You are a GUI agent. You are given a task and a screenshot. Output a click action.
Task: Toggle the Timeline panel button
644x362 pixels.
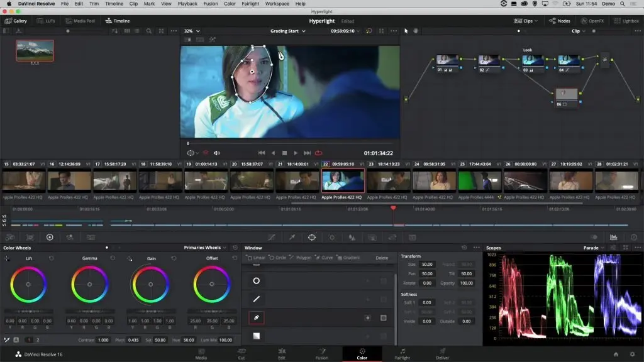click(118, 21)
